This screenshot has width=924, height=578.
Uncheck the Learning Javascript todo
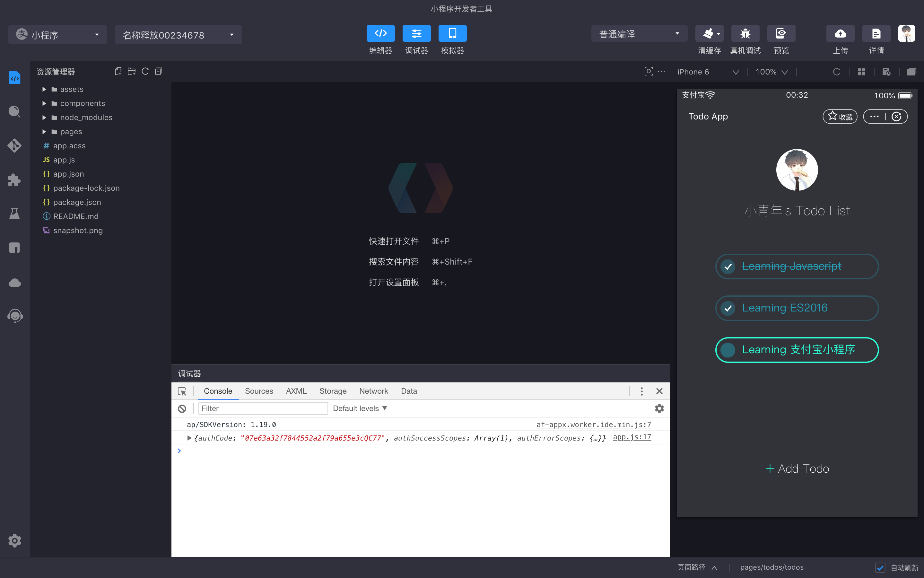pos(728,267)
